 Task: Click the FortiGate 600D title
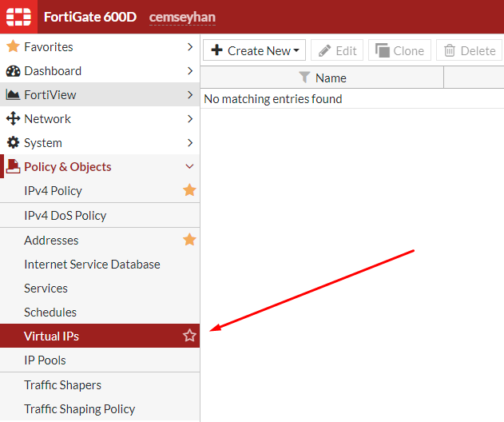[90, 17]
